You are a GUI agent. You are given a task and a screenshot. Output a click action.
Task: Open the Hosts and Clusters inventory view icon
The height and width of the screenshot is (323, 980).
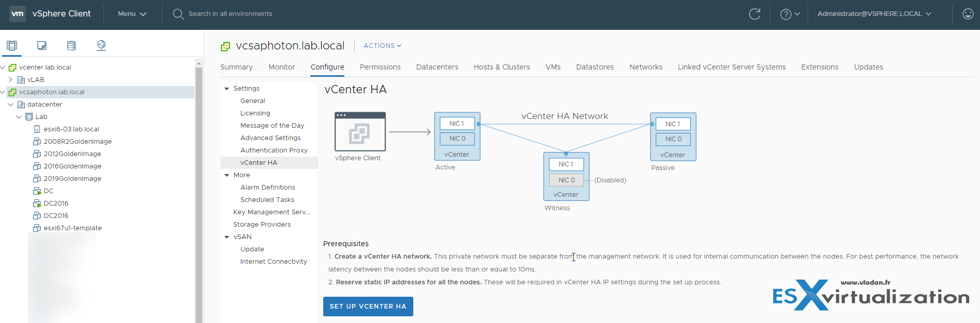12,45
